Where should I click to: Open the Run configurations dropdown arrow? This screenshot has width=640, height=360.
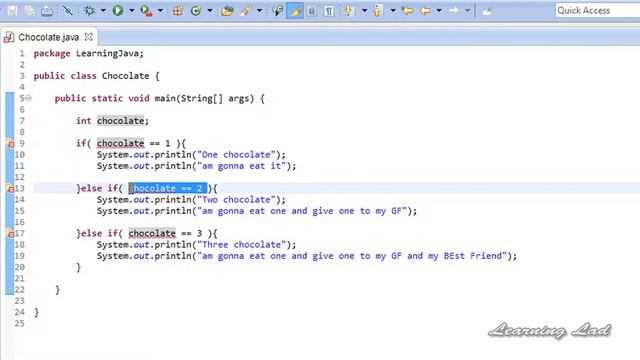tap(131, 11)
